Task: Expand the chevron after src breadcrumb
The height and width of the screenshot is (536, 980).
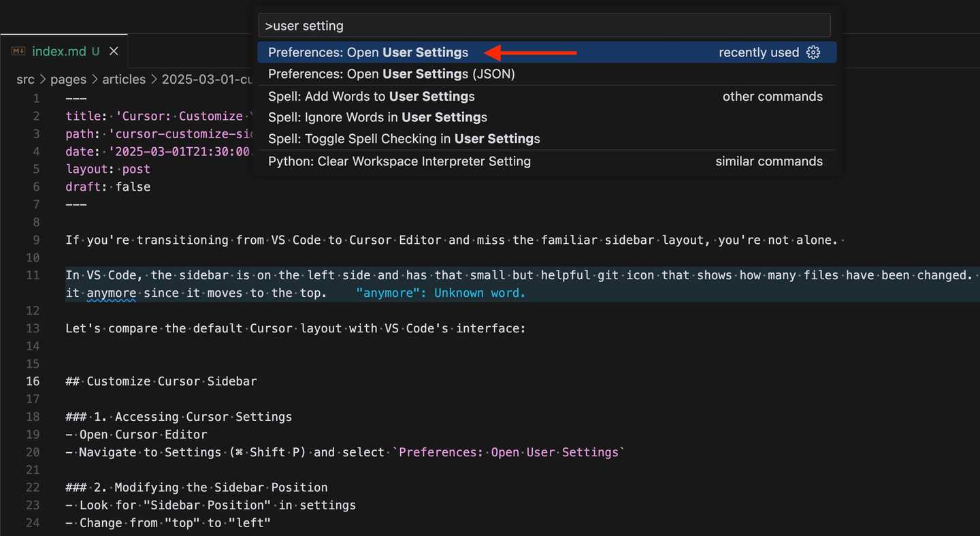Action: (42, 79)
